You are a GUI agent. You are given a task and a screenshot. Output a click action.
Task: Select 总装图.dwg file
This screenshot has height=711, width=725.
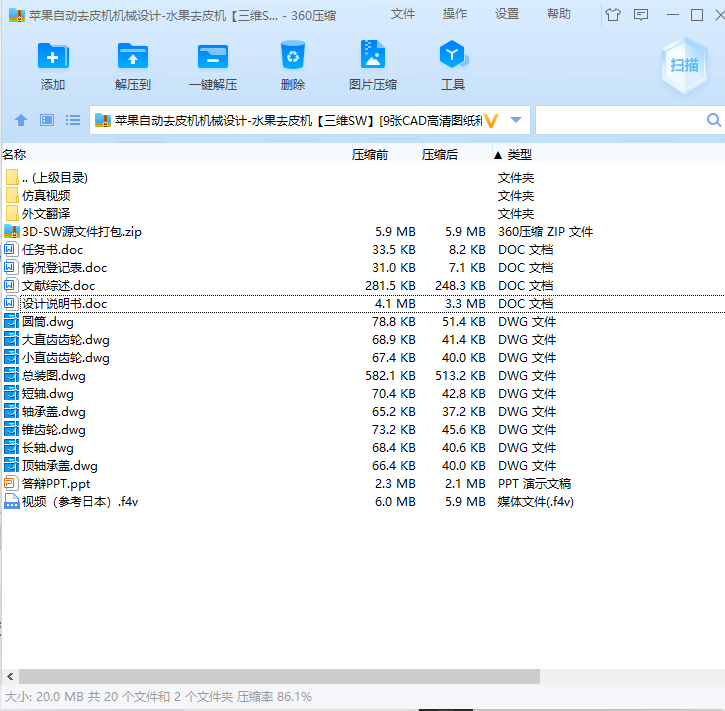[54, 376]
